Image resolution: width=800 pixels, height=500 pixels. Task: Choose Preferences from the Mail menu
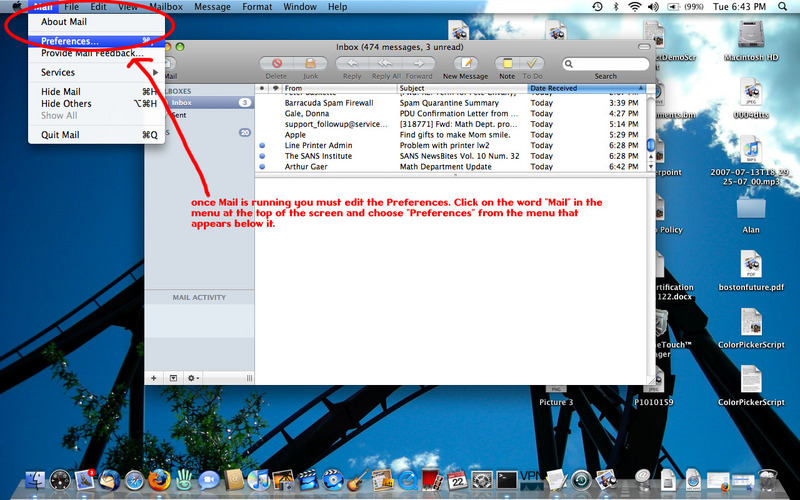[70, 42]
